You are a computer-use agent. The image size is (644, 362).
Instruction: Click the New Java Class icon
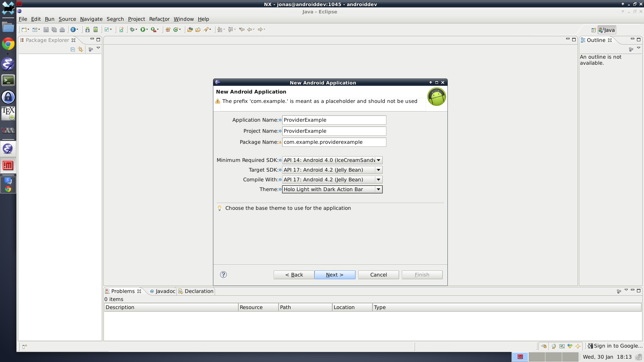(x=176, y=29)
